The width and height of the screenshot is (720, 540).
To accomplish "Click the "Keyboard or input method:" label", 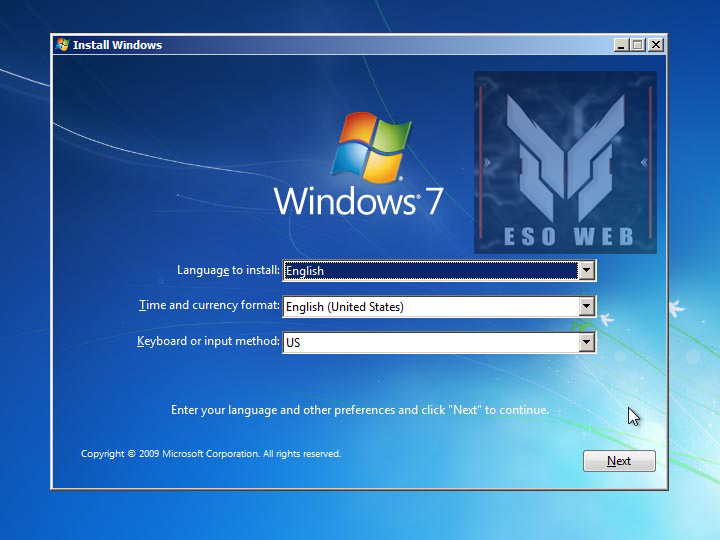I will point(208,341).
